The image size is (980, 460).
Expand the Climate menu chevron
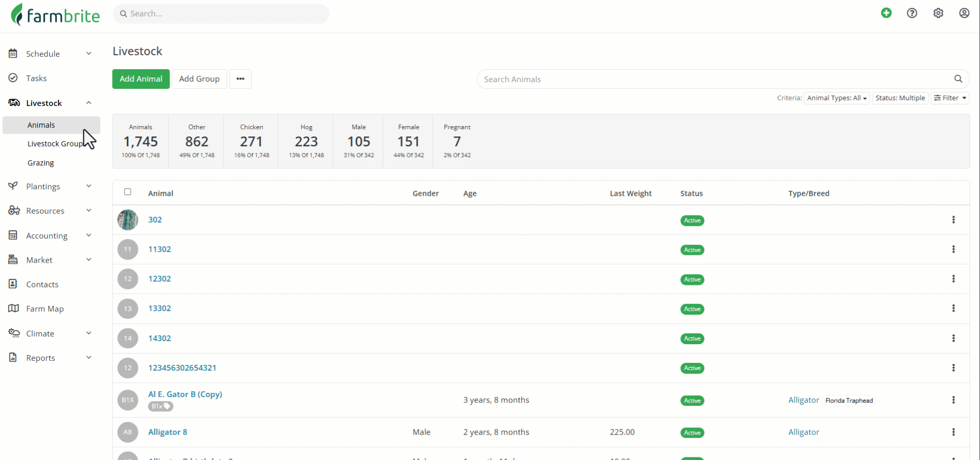(89, 333)
